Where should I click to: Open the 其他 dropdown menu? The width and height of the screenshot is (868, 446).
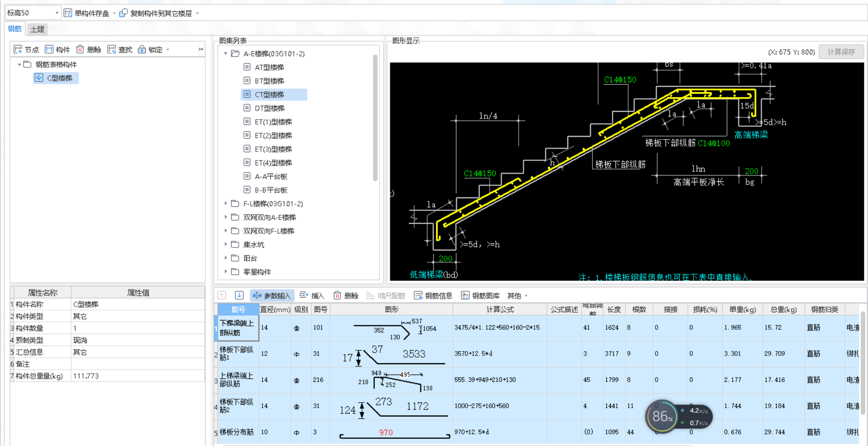517,296
